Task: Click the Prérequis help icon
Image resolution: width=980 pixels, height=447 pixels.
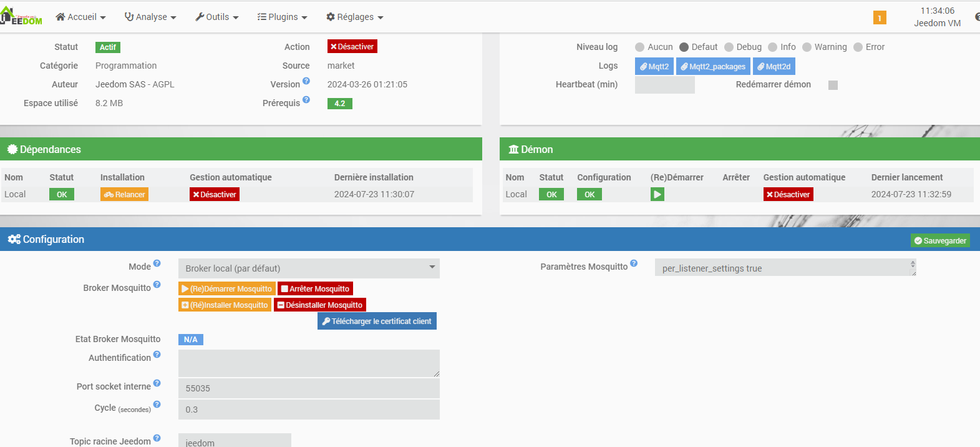Action: (x=306, y=100)
